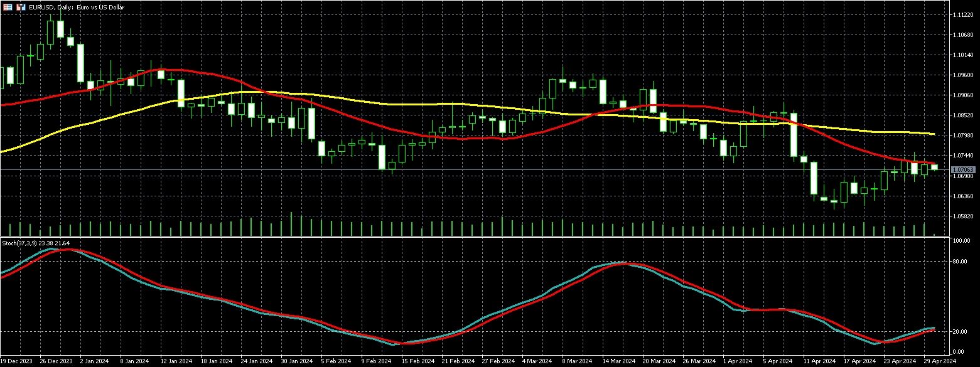
Task: Click the latest candlestick on the chart
Action: tap(934, 167)
